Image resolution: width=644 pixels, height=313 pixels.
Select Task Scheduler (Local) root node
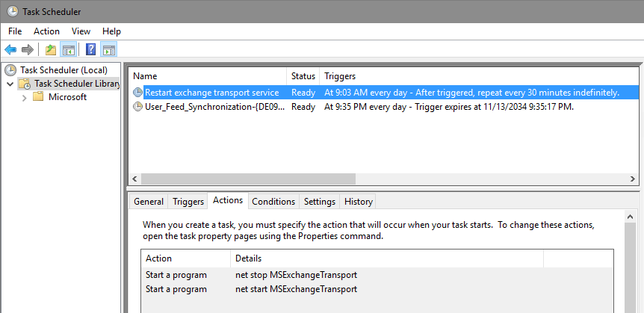(64, 69)
